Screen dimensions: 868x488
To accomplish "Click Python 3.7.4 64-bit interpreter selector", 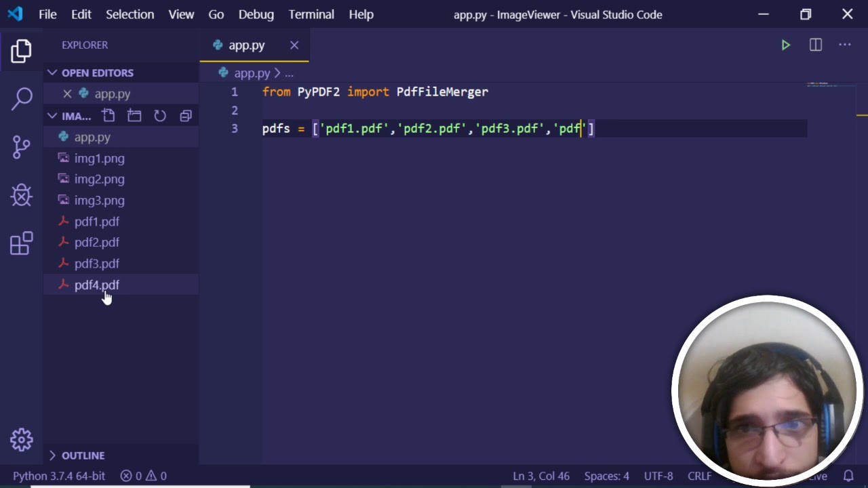I will [x=59, y=476].
